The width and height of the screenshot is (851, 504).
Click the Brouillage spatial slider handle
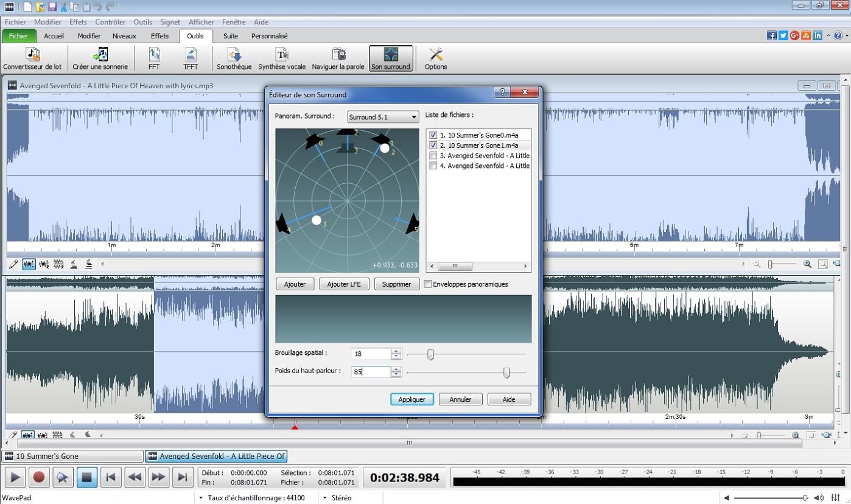(430, 354)
